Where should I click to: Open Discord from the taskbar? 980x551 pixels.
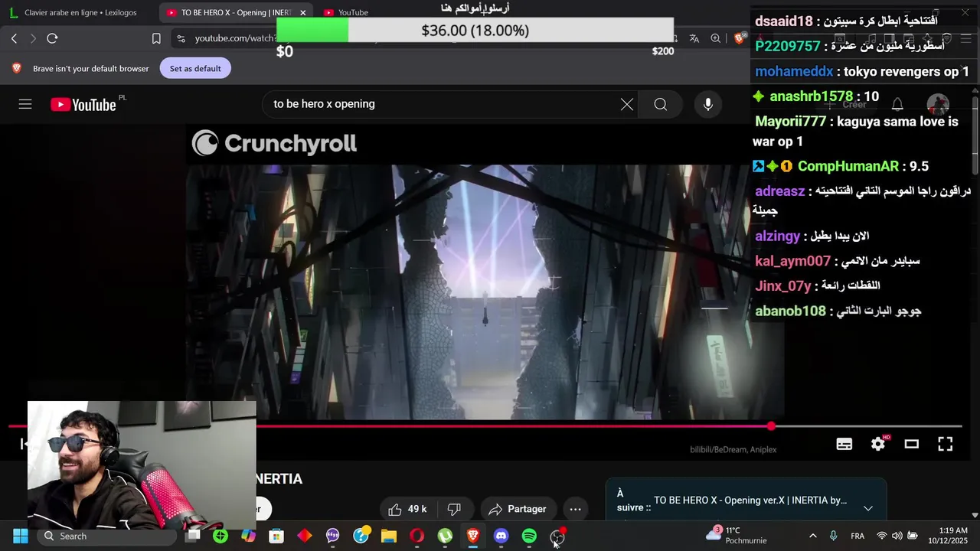coord(501,536)
